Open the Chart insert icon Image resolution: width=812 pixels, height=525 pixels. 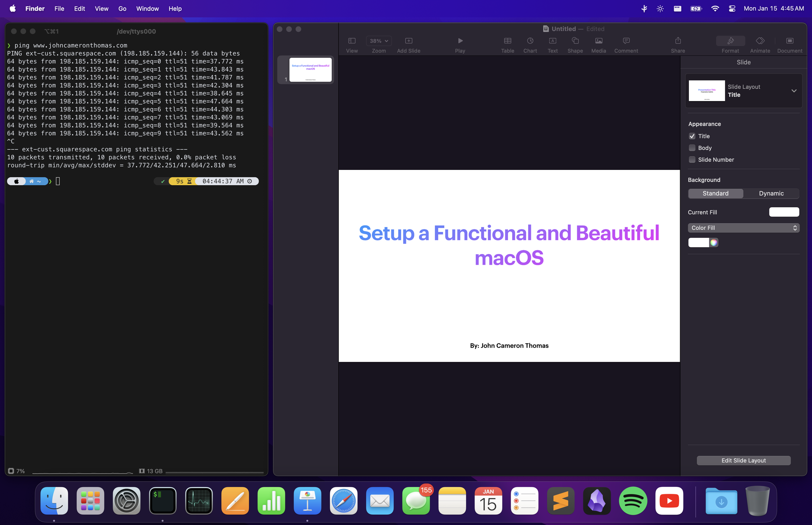(530, 41)
